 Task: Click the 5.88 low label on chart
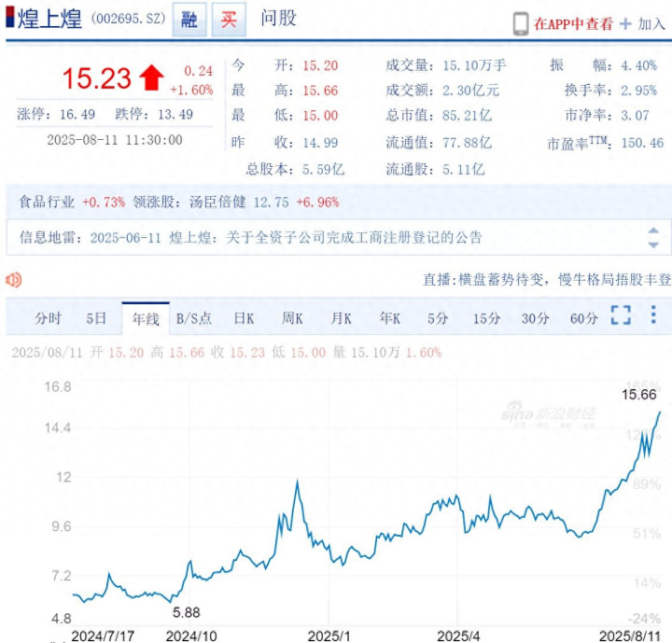(x=186, y=612)
